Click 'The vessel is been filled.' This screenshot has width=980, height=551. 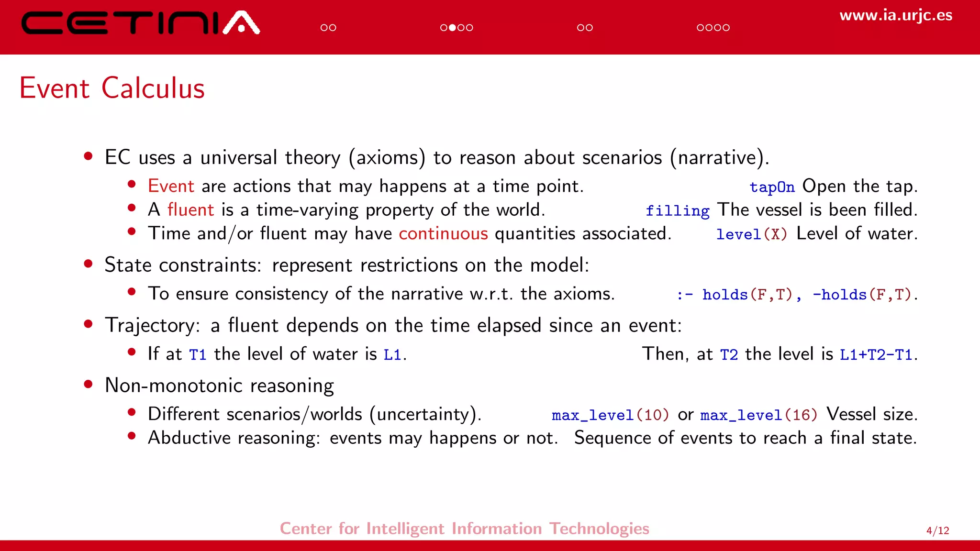(817, 209)
